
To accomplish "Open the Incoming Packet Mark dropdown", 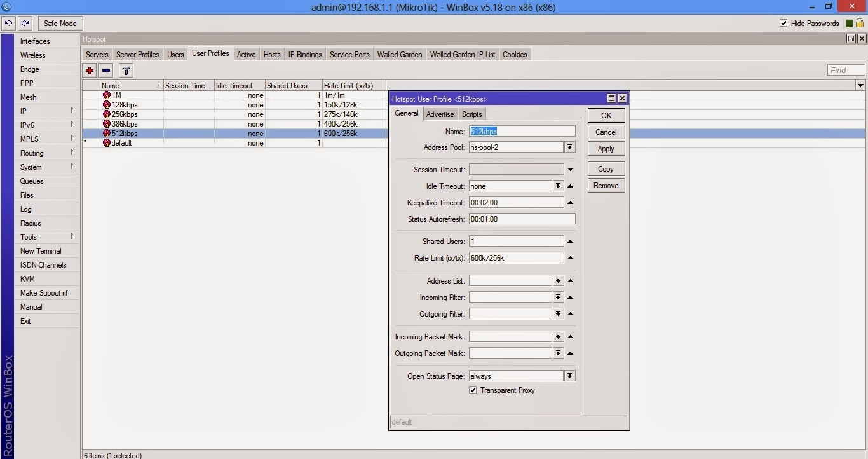I will (x=558, y=337).
